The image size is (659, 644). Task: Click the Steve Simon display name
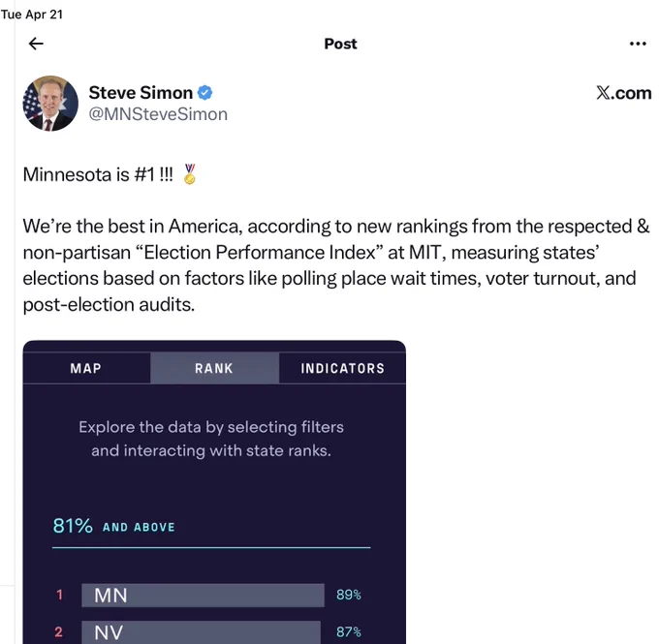[x=141, y=93]
